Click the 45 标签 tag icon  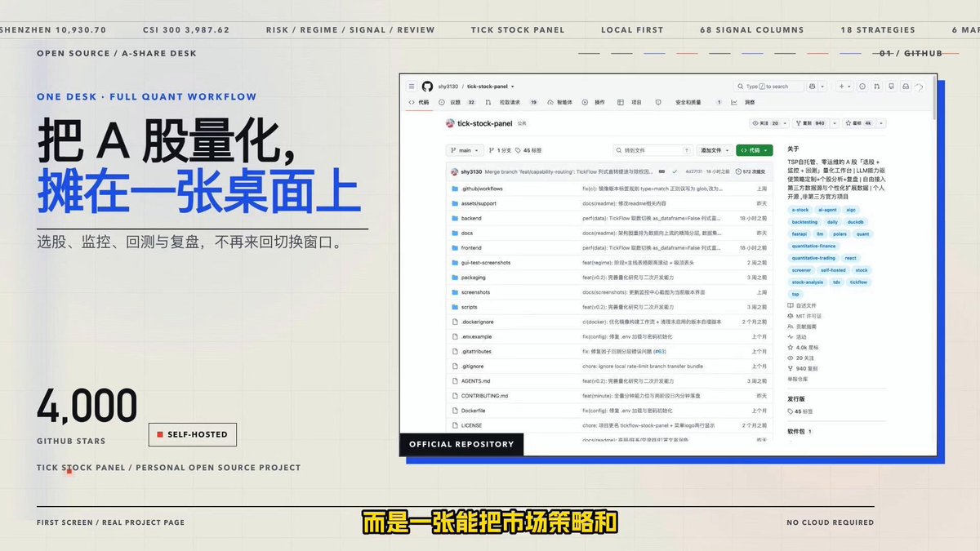pyautogui.click(x=518, y=150)
